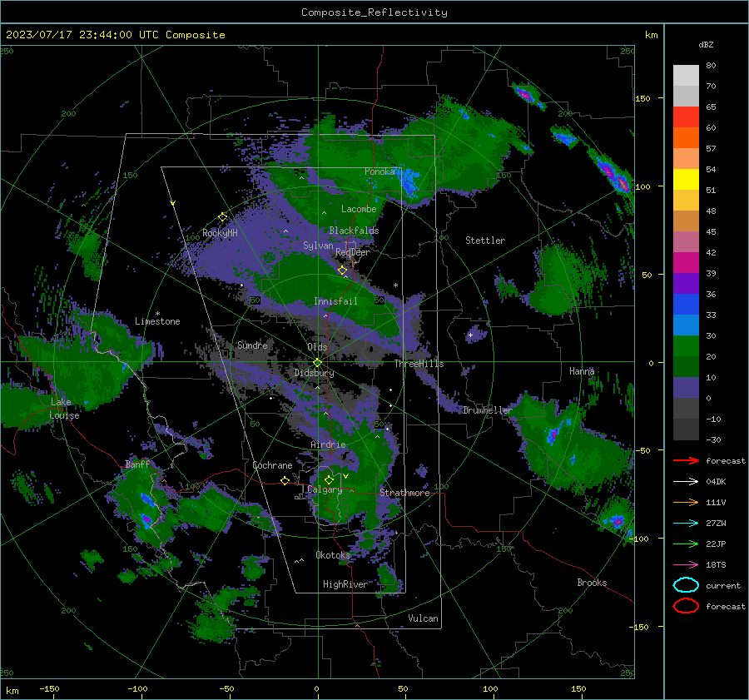Click the Didsbury city label
Viewport: 749px width, 700px height.
[x=314, y=373]
